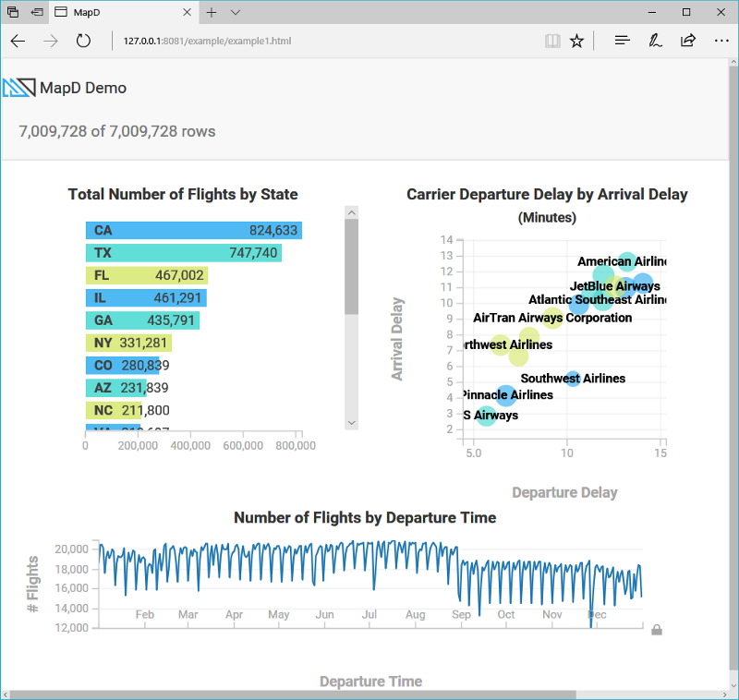Click the Sep label on time axis

[461, 614]
